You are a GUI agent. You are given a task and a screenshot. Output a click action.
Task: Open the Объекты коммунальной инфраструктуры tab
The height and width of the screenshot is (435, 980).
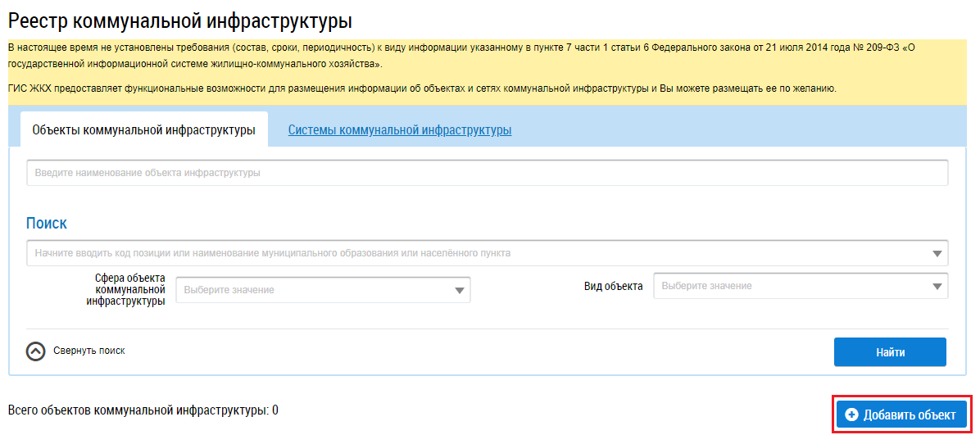pos(143,130)
